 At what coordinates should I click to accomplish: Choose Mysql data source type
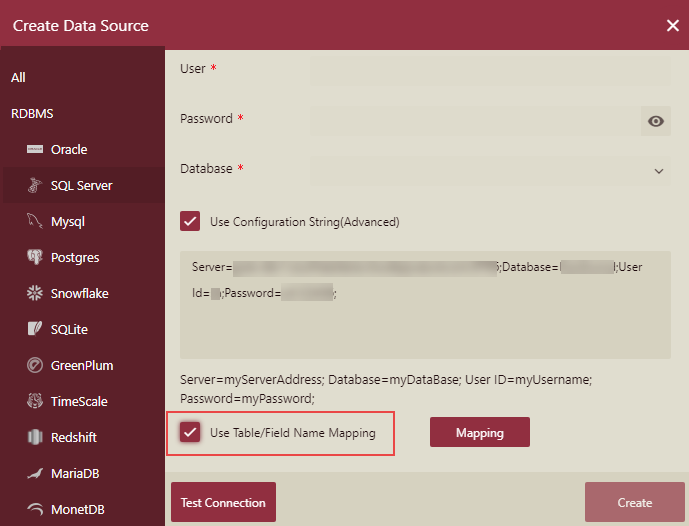[x=83, y=221]
